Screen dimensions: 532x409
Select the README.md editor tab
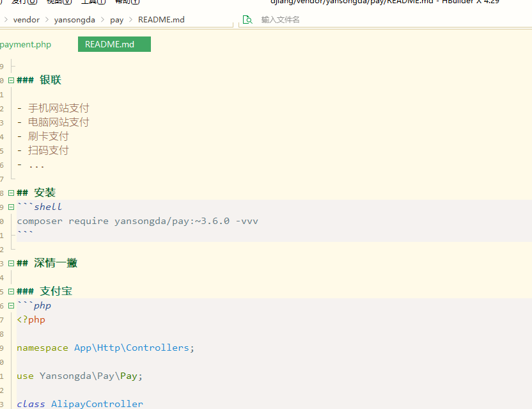tap(114, 44)
